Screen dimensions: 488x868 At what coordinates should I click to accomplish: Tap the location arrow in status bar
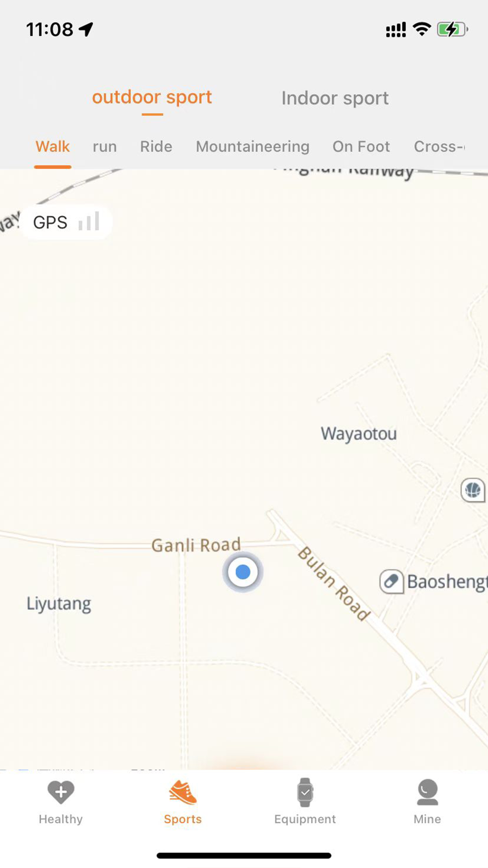click(86, 30)
